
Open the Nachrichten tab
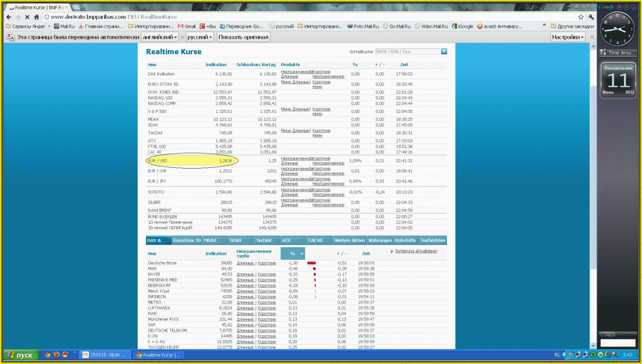[x=433, y=240]
